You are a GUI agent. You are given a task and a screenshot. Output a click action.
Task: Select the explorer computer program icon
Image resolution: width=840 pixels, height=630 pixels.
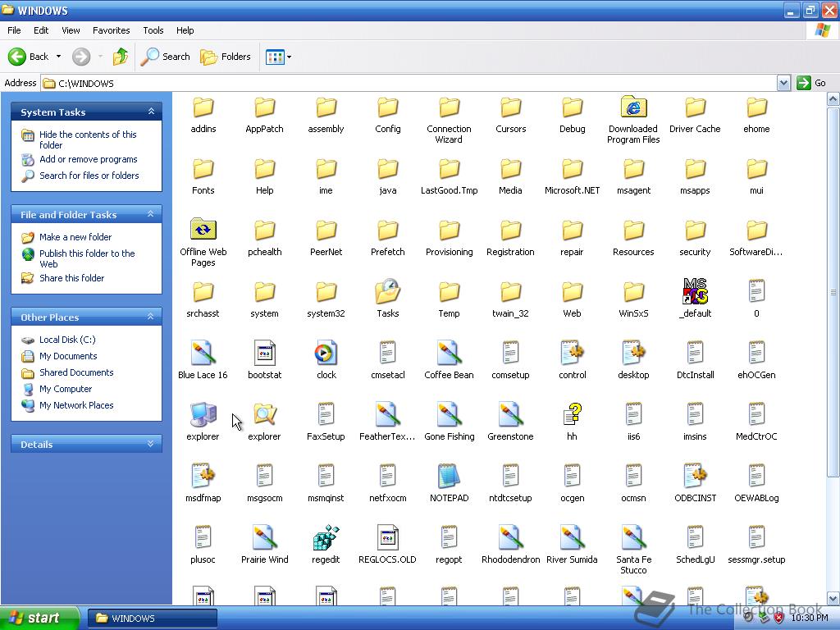203,414
